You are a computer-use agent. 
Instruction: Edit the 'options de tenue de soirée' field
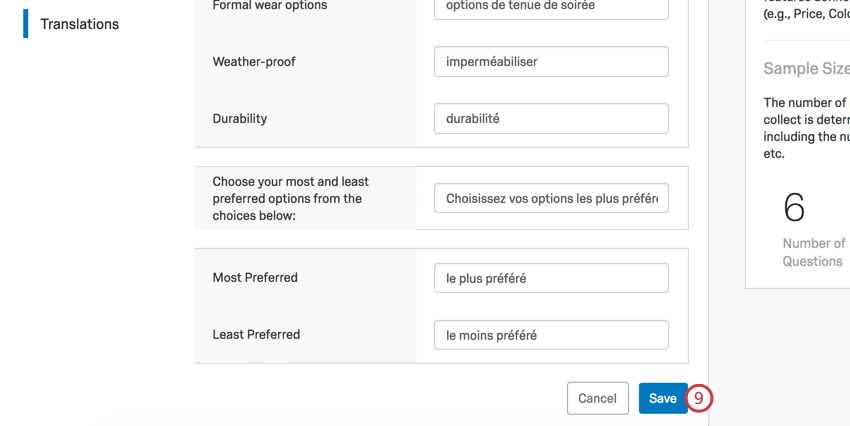point(551,8)
